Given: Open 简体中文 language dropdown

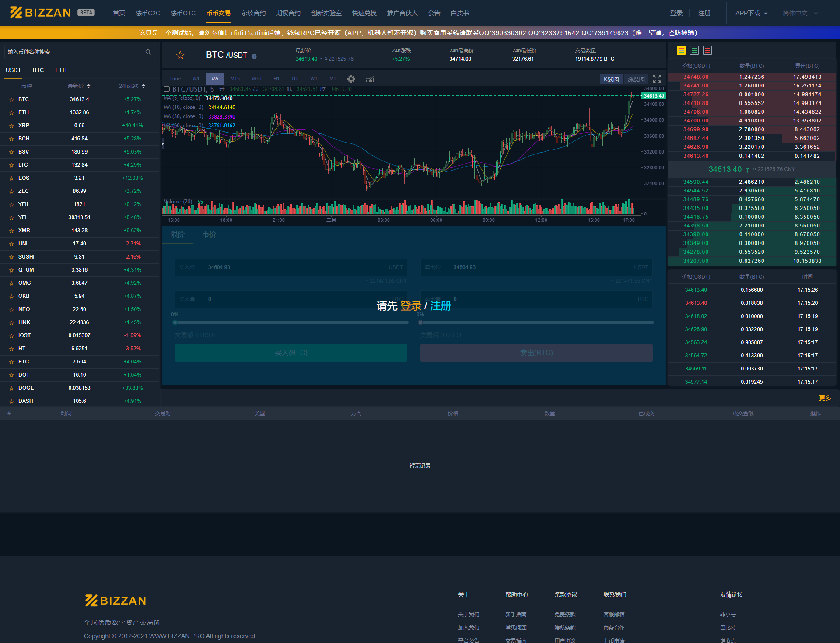Looking at the screenshot, I should [800, 13].
